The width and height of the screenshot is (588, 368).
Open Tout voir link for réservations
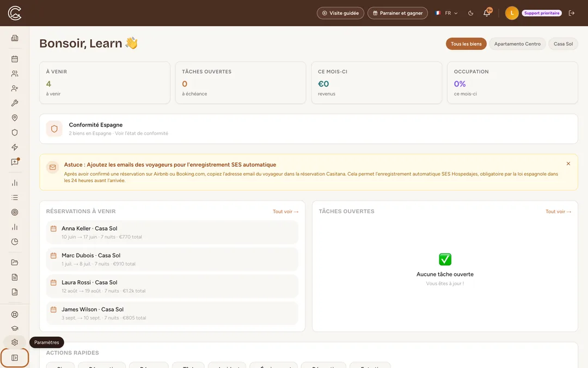coord(285,212)
